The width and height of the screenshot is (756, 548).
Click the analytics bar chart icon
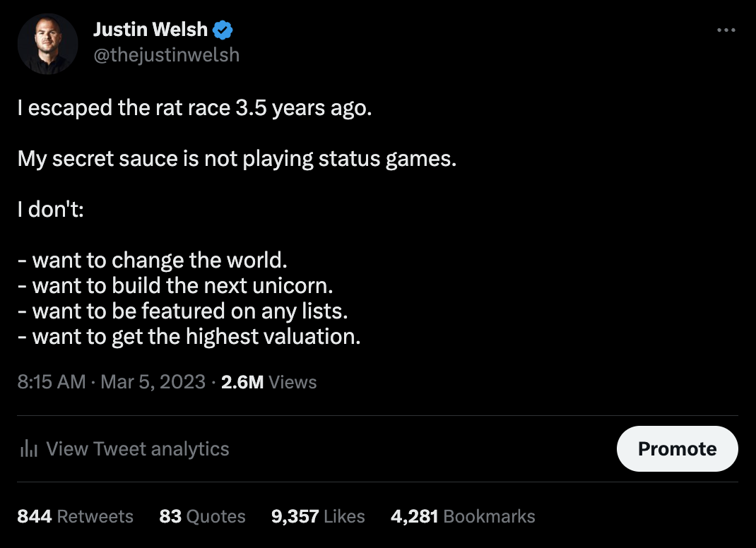pyautogui.click(x=29, y=448)
